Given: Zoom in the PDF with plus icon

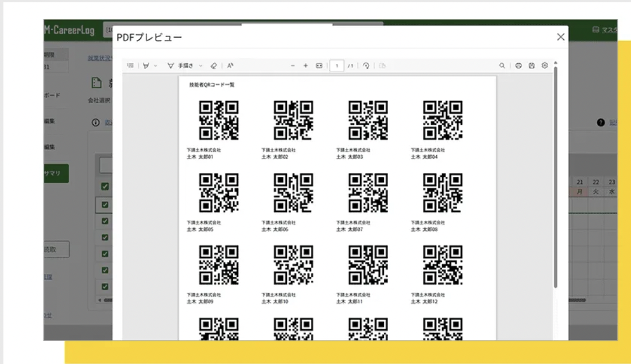Looking at the screenshot, I should 305,66.
